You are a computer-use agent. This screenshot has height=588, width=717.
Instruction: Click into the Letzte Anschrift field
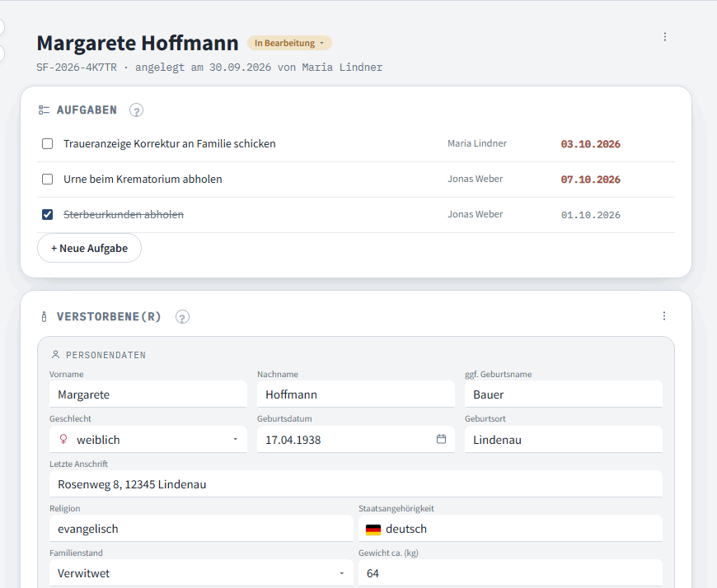tap(356, 484)
